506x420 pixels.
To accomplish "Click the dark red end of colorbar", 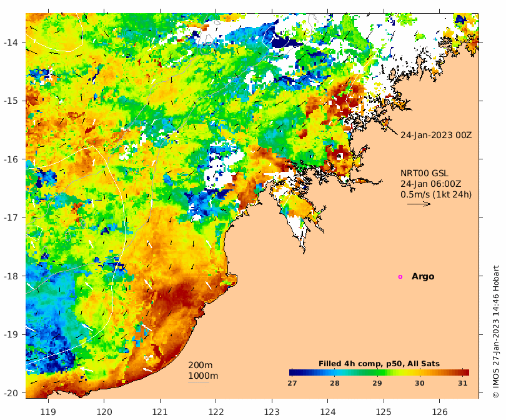I will tap(466, 372).
